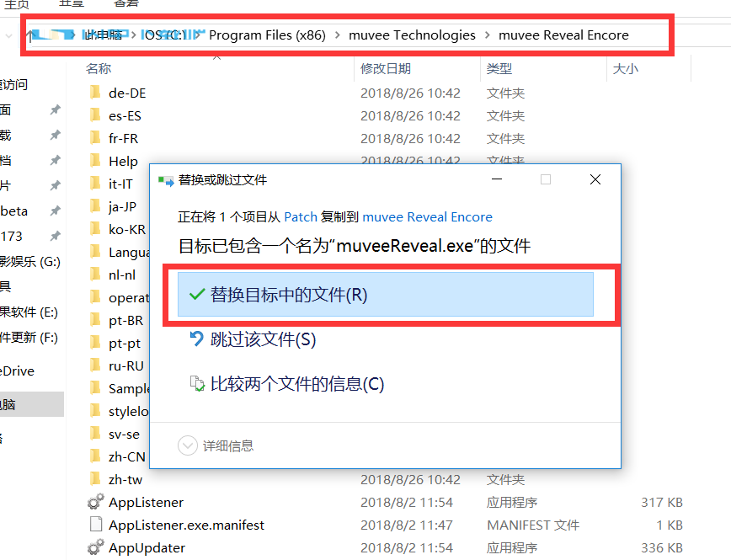The height and width of the screenshot is (560, 731).
Task: Click the ru-RU folder icon
Action: pyautogui.click(x=95, y=365)
